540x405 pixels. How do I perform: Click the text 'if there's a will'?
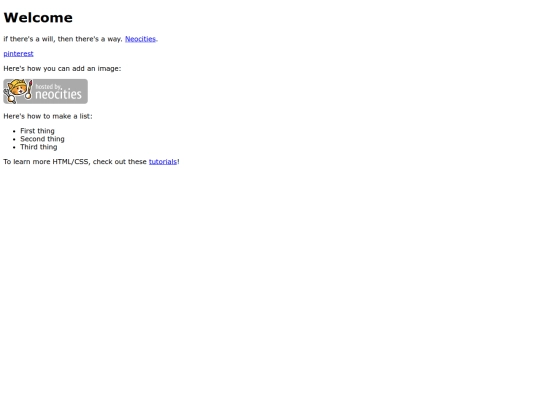[29, 39]
